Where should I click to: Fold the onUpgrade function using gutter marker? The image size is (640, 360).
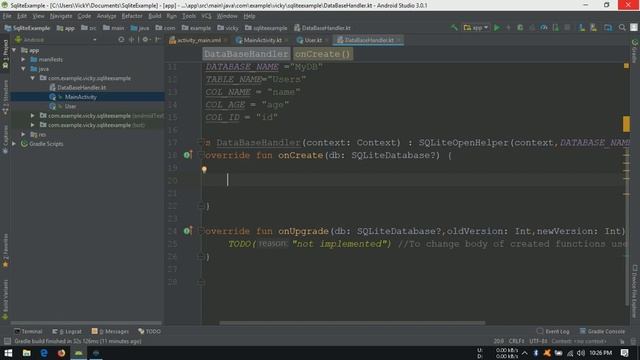(x=200, y=230)
